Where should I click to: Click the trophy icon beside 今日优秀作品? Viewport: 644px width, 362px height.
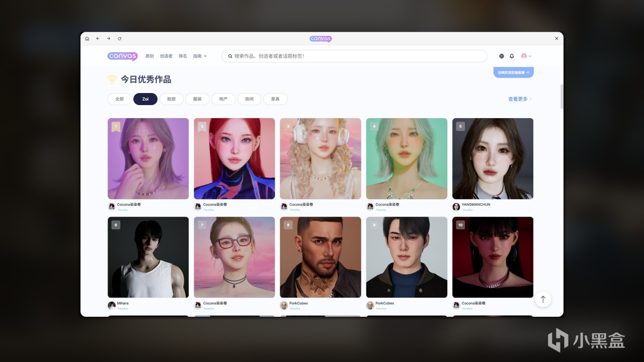click(x=112, y=79)
